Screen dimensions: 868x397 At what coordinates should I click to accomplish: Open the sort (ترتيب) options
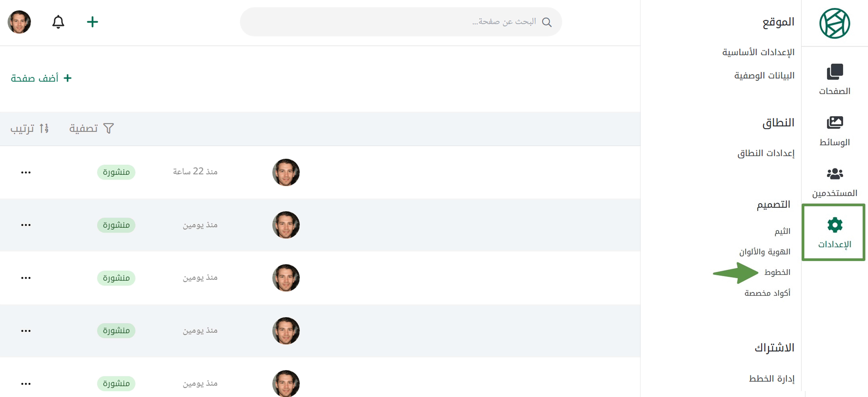pyautogui.click(x=29, y=128)
